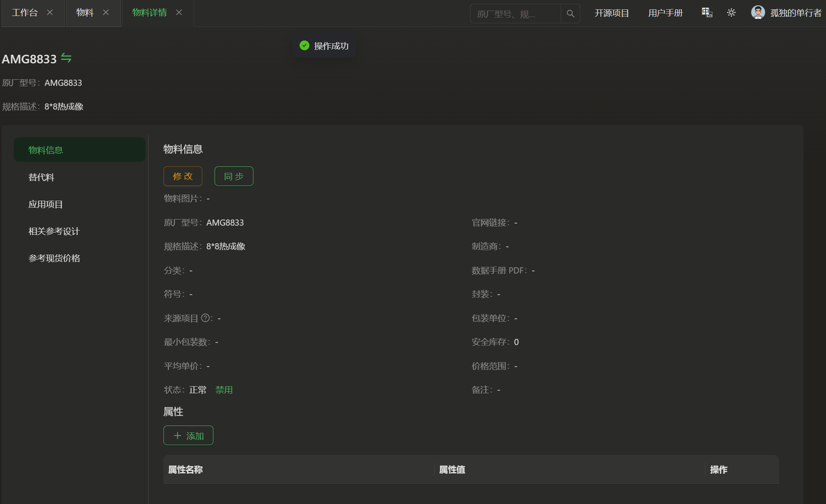Toggle the light/dark theme sun icon
Screen dimensions: 826x504
pos(731,13)
